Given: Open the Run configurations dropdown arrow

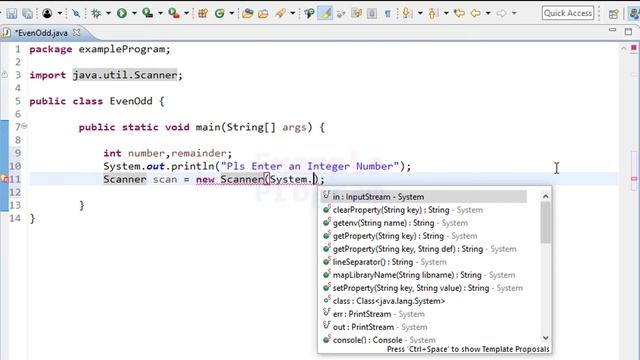Looking at the screenshot, I should [134, 13].
